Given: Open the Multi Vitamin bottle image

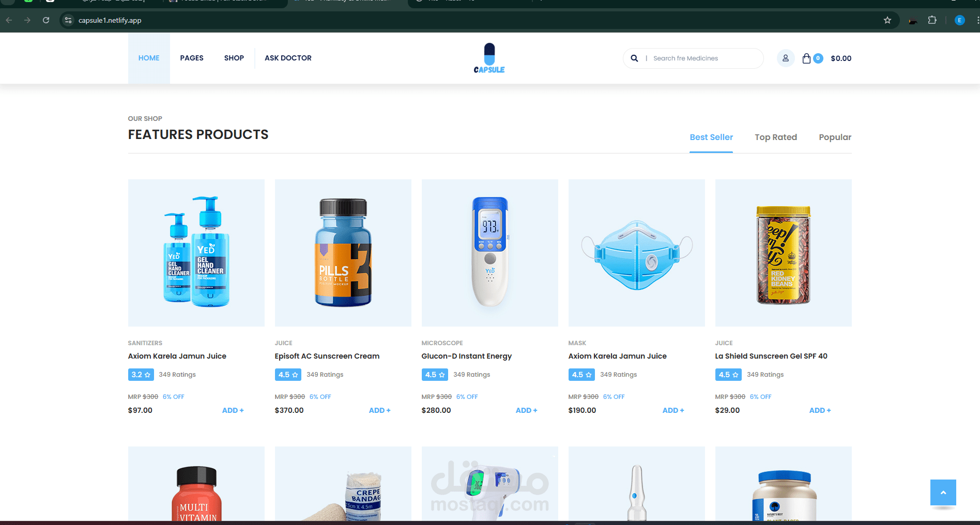Looking at the screenshot, I should tap(196, 484).
